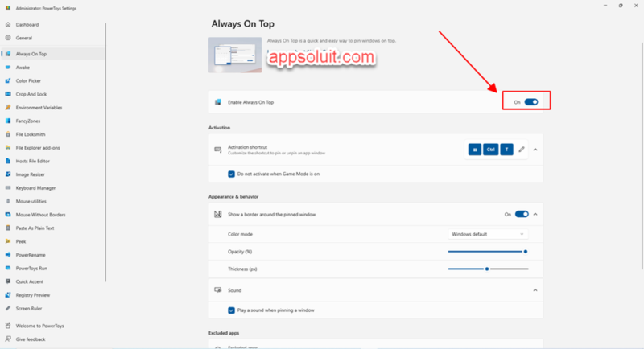Click the Activation shortcut label
Viewport: 644px width, 349px height.
pos(247,147)
